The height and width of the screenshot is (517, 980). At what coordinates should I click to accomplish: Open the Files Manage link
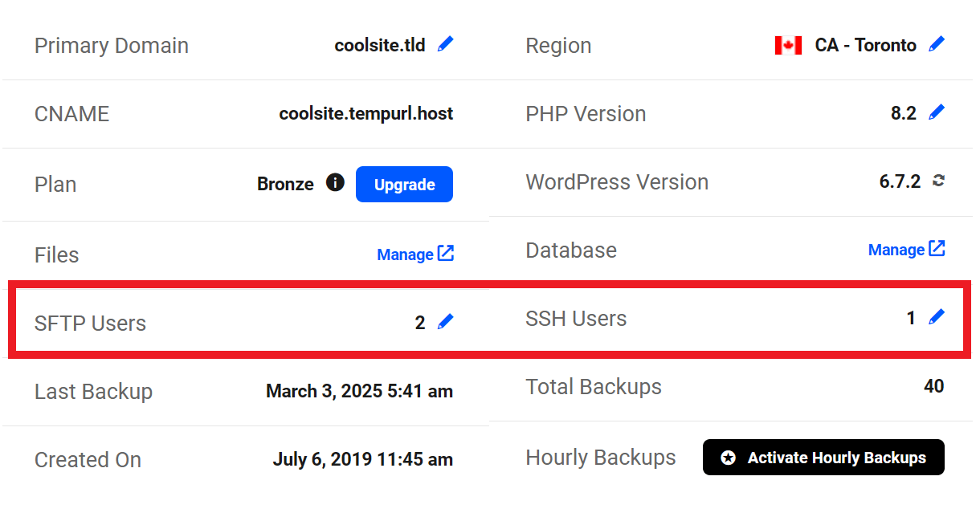coord(415,254)
